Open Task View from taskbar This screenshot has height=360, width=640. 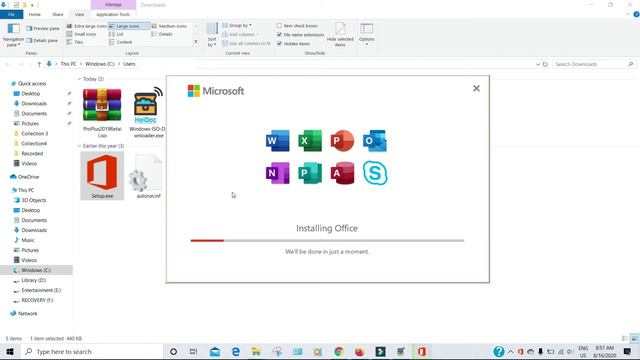(193, 351)
